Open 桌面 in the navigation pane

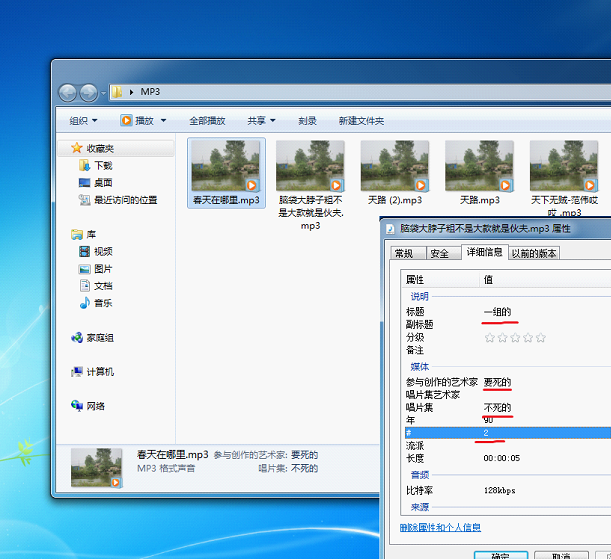tap(96, 183)
